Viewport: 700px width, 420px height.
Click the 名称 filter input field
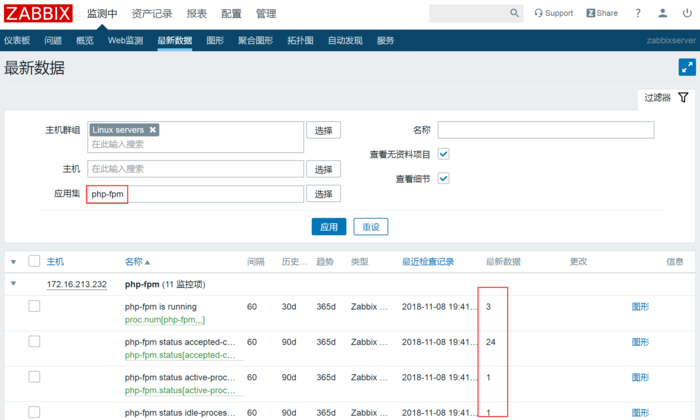click(546, 130)
